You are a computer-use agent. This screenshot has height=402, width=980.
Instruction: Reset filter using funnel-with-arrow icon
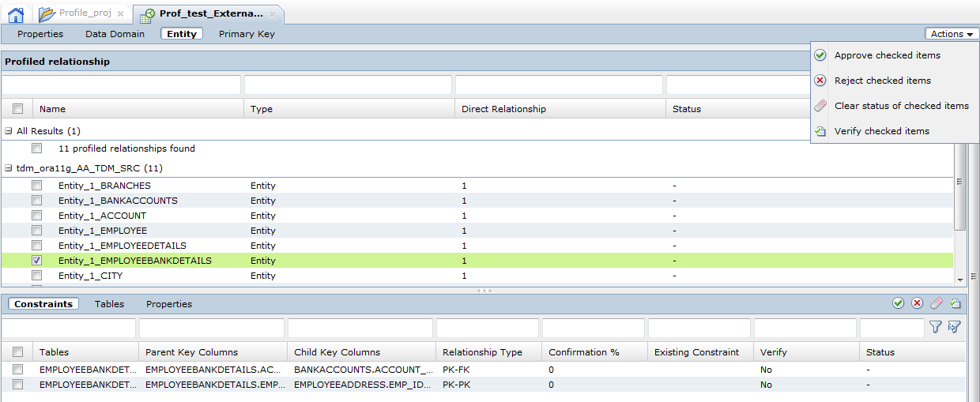tap(954, 327)
